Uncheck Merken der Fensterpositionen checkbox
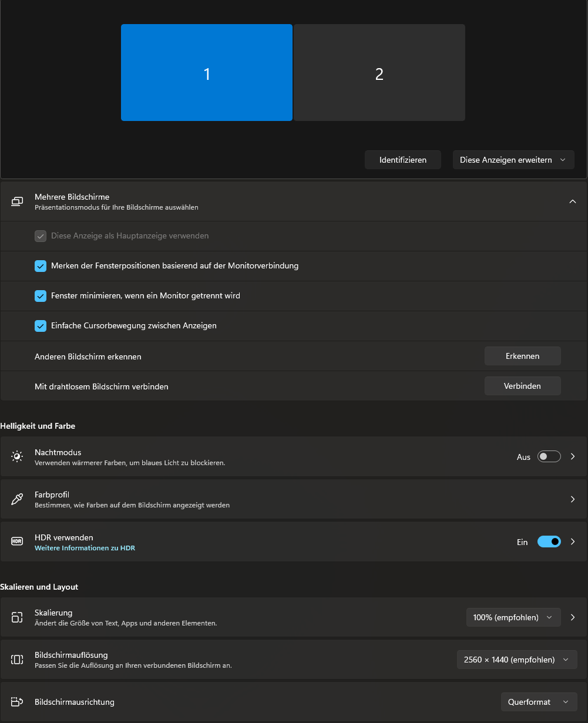Screen dimensions: 588x723 tap(41, 266)
